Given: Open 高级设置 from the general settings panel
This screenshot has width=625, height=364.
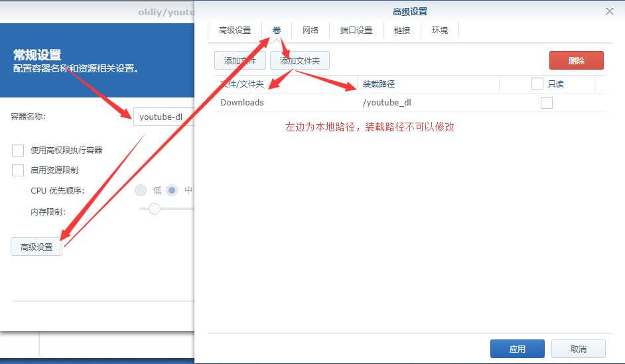Looking at the screenshot, I should 36,247.
